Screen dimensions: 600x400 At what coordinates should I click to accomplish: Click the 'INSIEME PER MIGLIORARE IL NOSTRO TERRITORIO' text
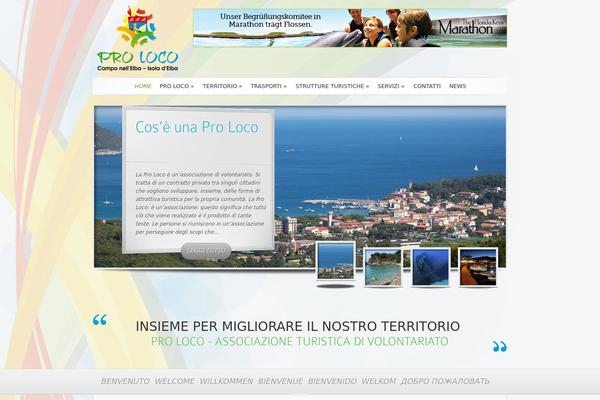tap(298, 327)
